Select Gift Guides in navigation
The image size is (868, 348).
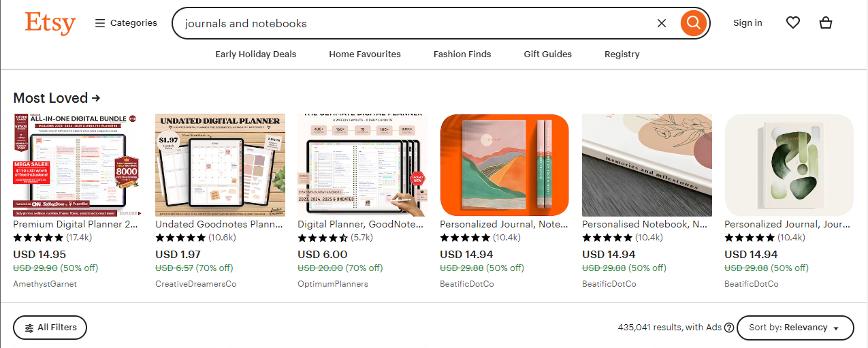[x=548, y=54]
